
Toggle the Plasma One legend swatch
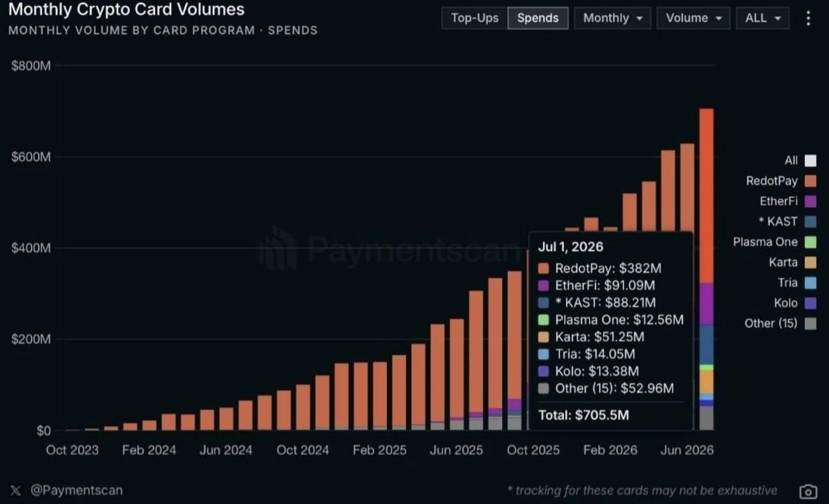tap(810, 242)
